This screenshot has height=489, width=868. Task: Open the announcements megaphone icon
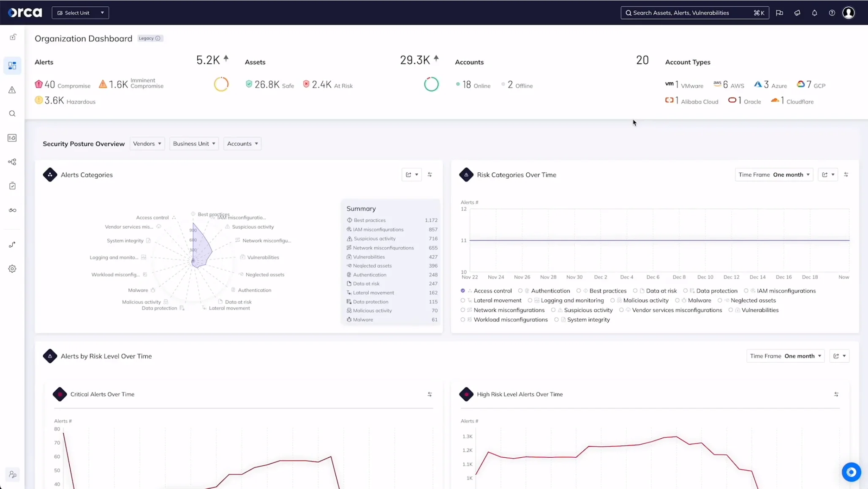tap(797, 13)
